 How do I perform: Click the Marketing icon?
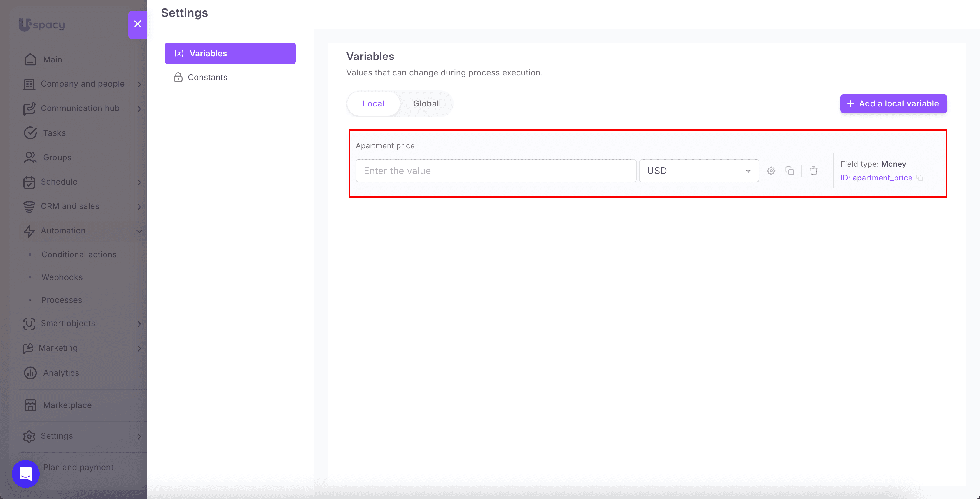[28, 348]
